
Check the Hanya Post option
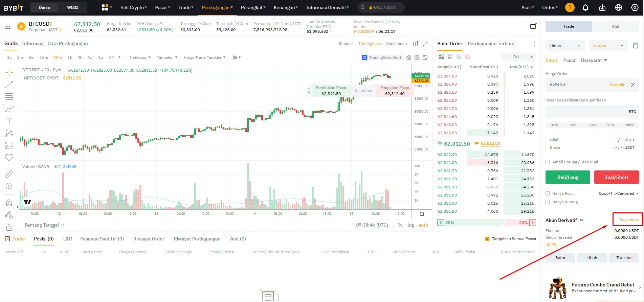click(x=548, y=193)
